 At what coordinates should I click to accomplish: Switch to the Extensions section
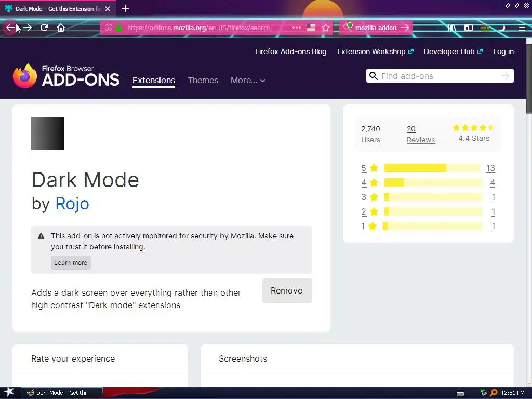pyautogui.click(x=154, y=81)
